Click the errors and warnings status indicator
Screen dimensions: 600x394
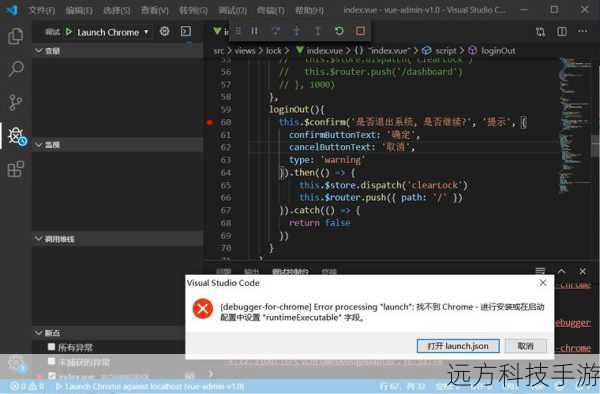27,386
